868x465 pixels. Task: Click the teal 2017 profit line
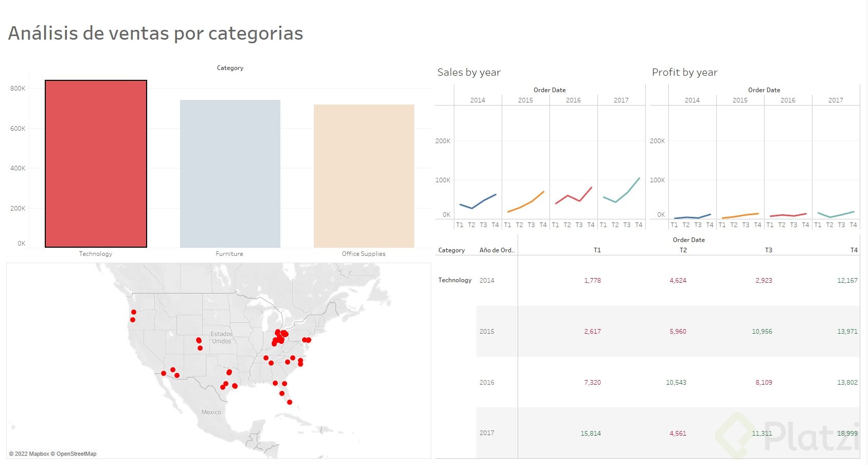click(842, 214)
